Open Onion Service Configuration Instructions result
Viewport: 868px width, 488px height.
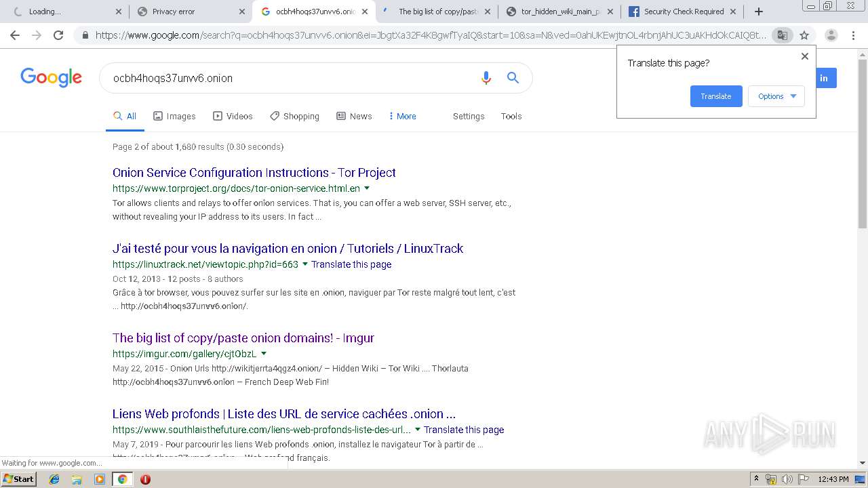click(254, 173)
